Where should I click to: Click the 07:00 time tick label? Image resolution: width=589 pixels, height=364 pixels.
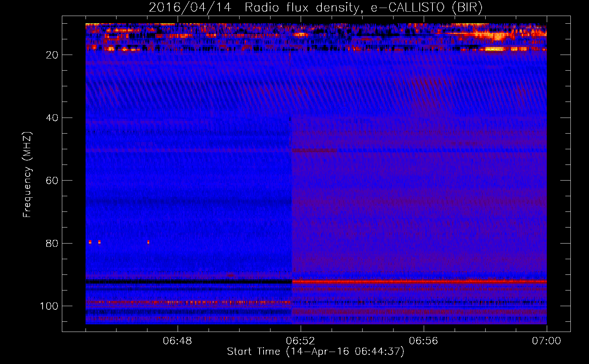point(546,341)
